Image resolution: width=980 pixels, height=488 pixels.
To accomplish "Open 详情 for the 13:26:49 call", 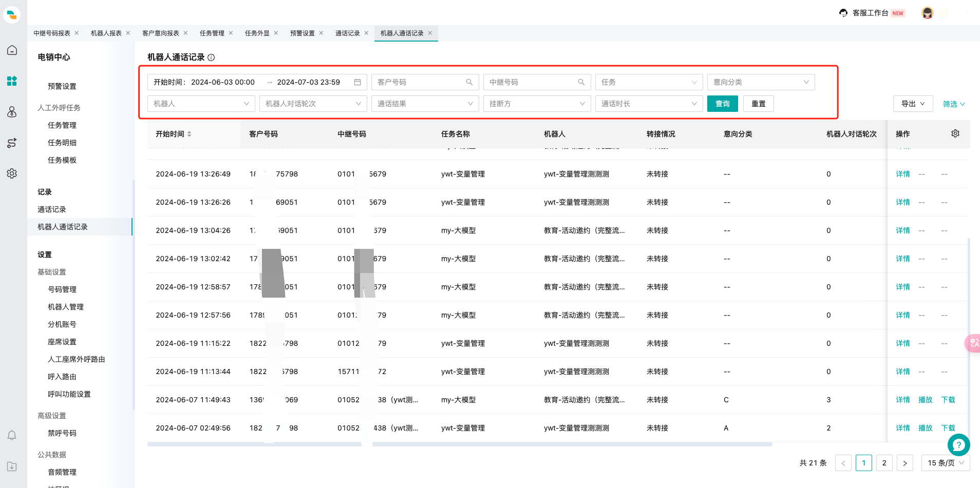I will point(903,174).
